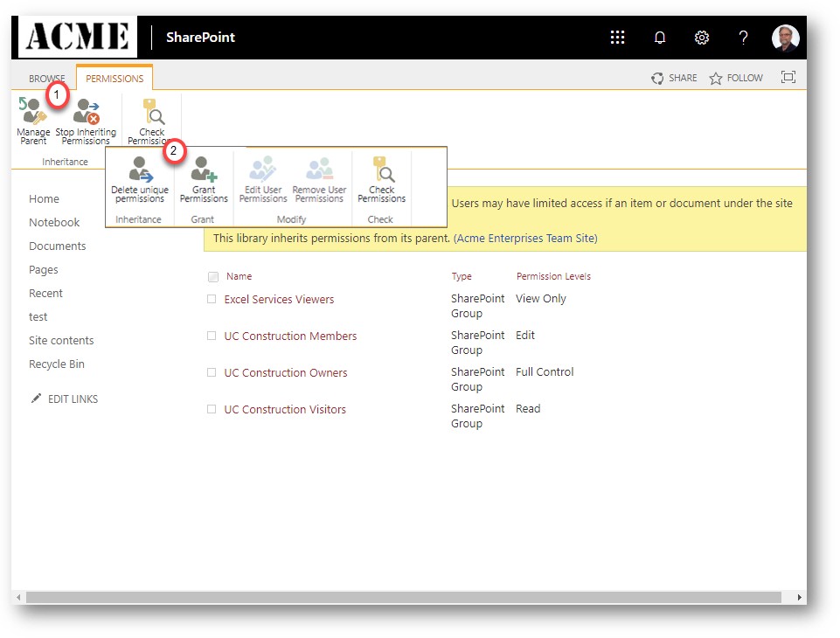The height and width of the screenshot is (638, 840).
Task: Open Notebook in the left navigation
Action: (x=54, y=222)
